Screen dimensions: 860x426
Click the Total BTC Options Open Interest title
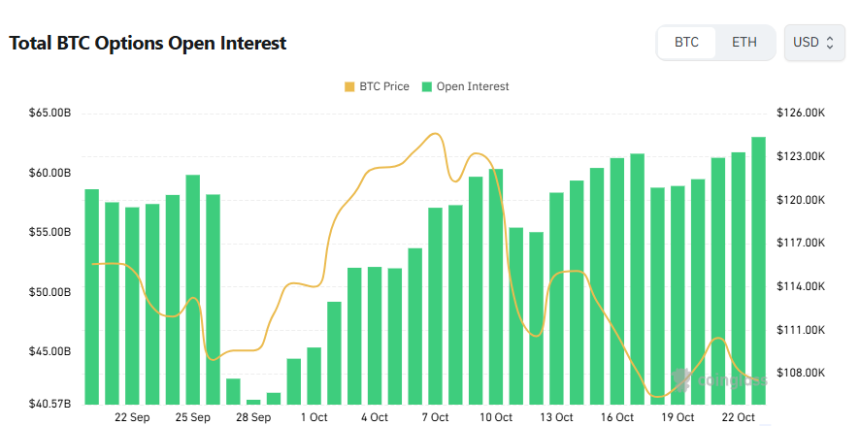(148, 43)
